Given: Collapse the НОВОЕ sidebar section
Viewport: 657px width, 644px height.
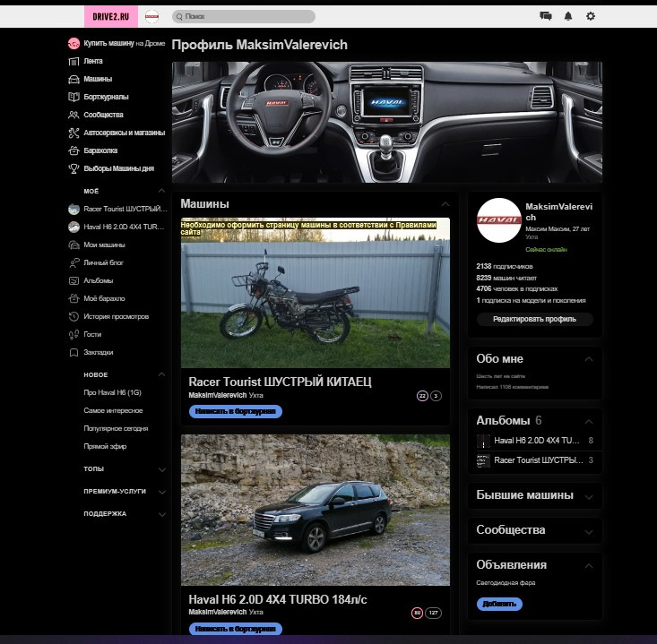Looking at the screenshot, I should pos(161,374).
